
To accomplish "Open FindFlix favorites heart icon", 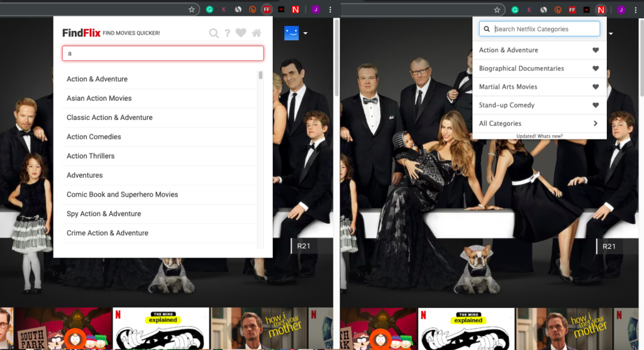I will [x=241, y=33].
